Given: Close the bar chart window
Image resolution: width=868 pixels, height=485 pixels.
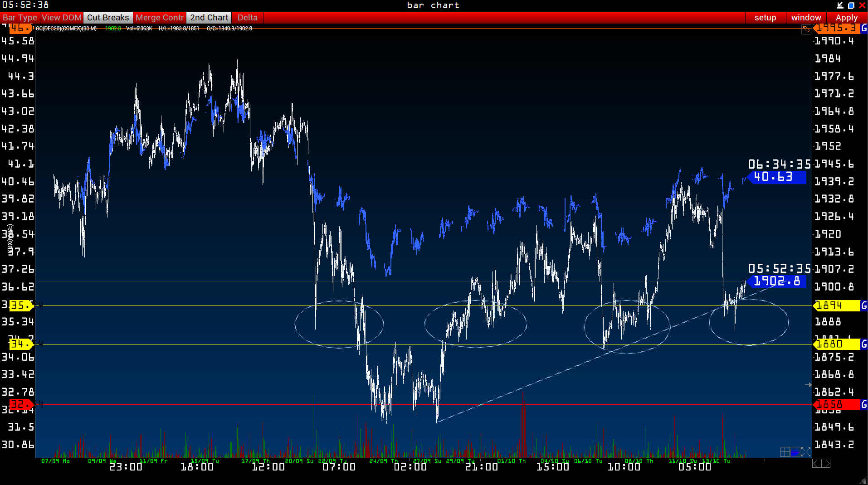Looking at the screenshot, I should [862, 5].
